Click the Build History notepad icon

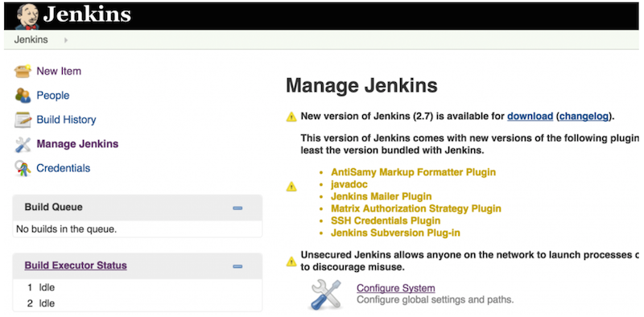[x=23, y=120]
